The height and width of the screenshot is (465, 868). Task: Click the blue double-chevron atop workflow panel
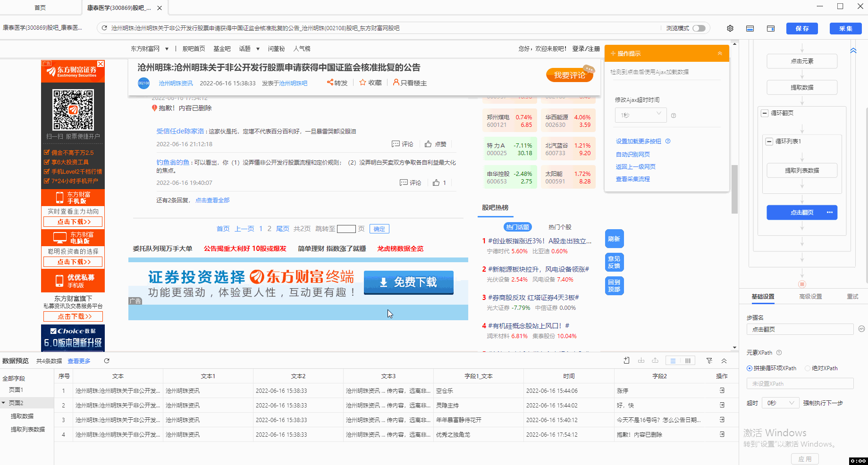(853, 50)
